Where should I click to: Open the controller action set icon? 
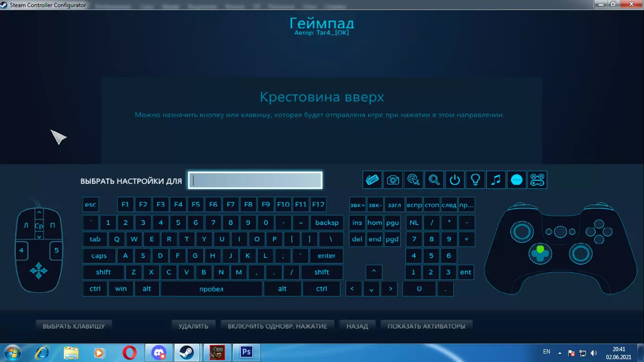[537, 180]
